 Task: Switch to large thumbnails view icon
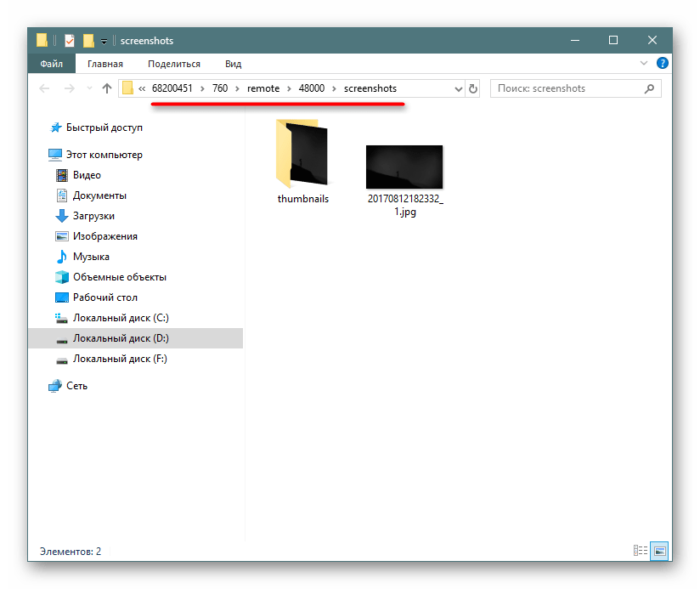[x=659, y=552]
